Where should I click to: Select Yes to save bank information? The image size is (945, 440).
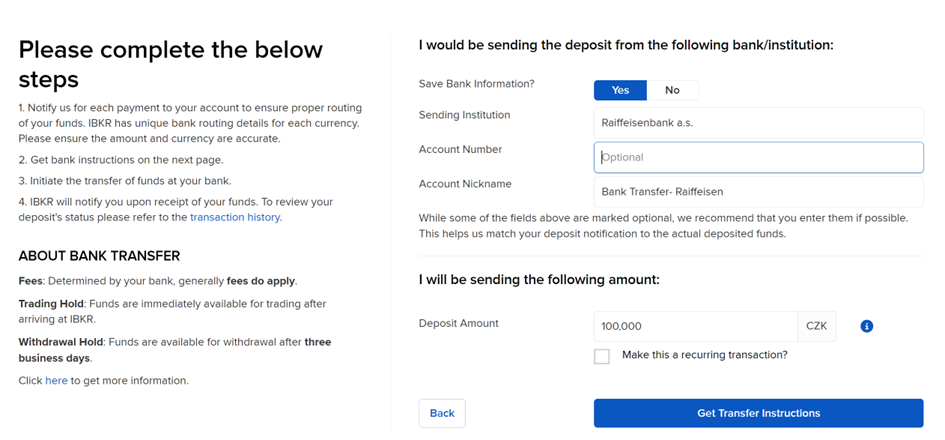[620, 90]
